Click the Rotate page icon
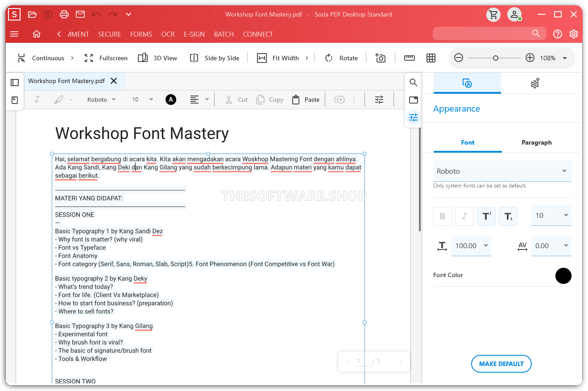The height and width of the screenshot is (391, 588). (329, 58)
